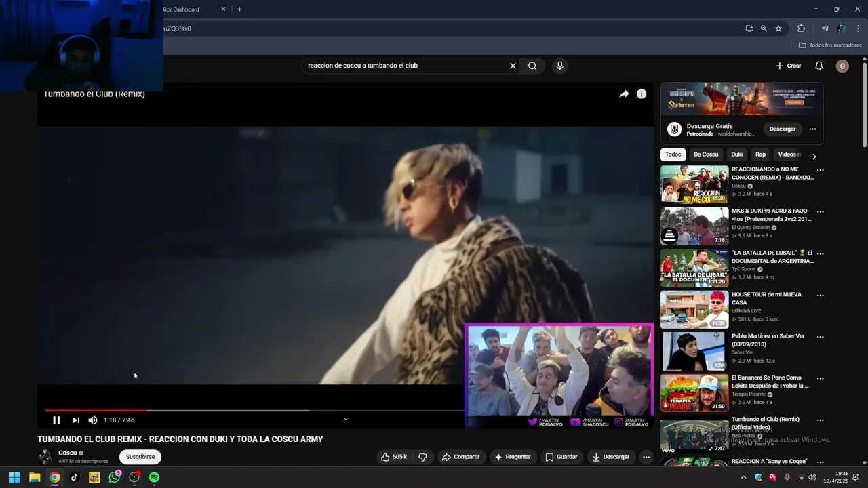Bookmark this page with star icon
The image size is (868, 488).
[778, 28]
